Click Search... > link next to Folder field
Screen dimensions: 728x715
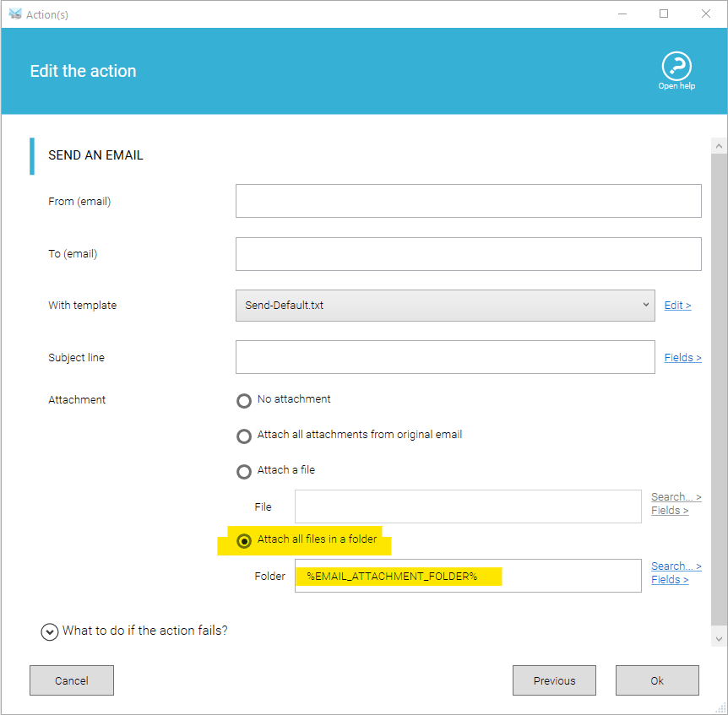(x=676, y=566)
